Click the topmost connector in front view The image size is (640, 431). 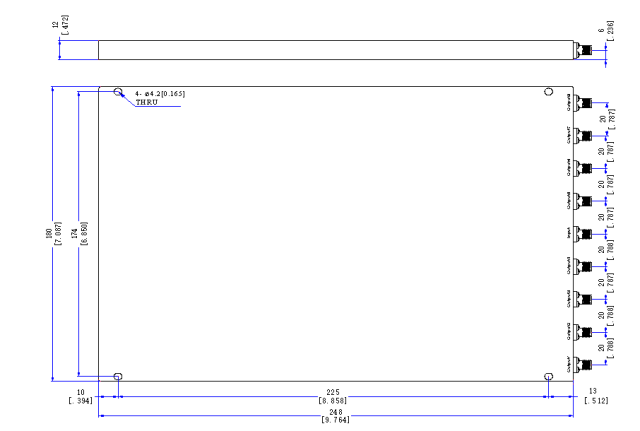click(583, 102)
